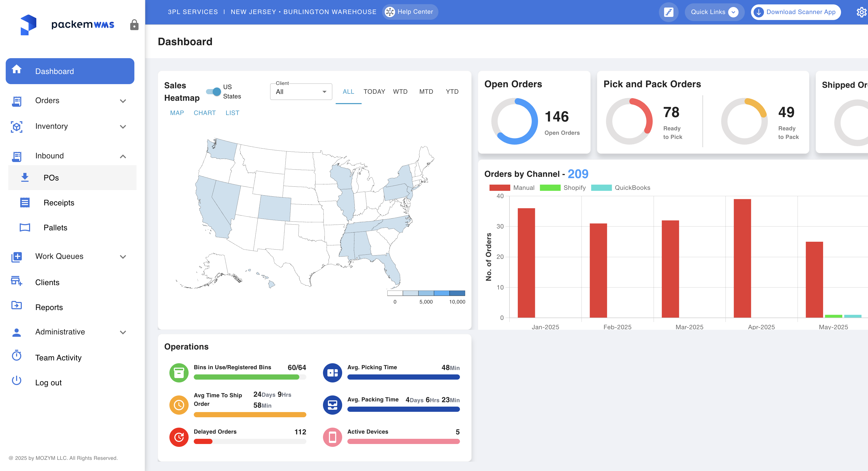Viewport: 868px width, 471px height.
Task: Click the Pallets sidebar icon
Action: (x=25, y=227)
